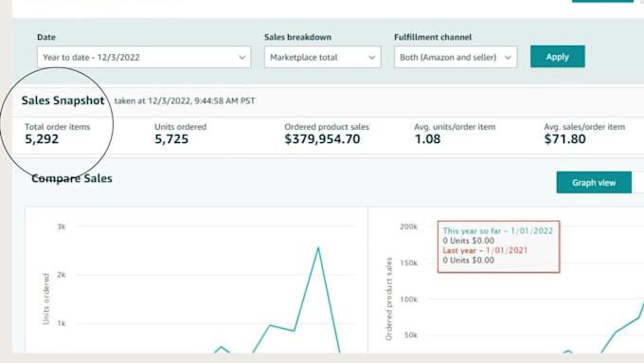Viewport: 644px width, 363px height.
Task: Click the 3k axis label on units chart
Action: tap(62, 227)
